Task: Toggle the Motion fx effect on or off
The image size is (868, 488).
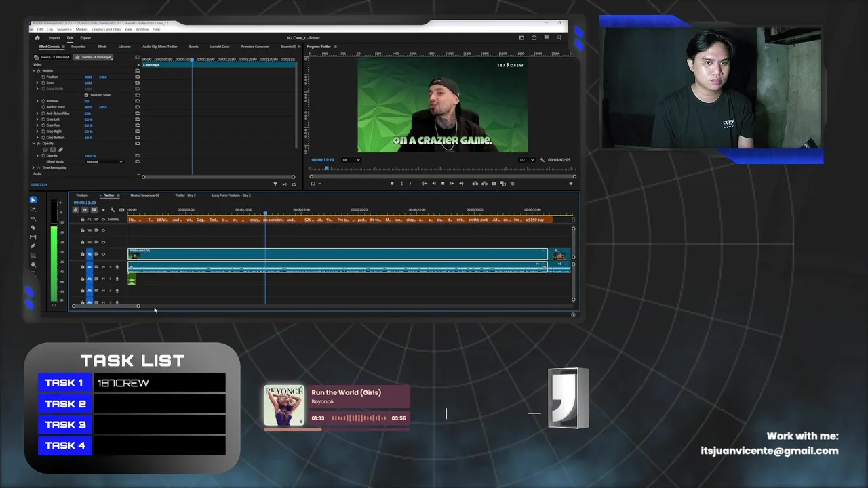Action: pos(39,70)
